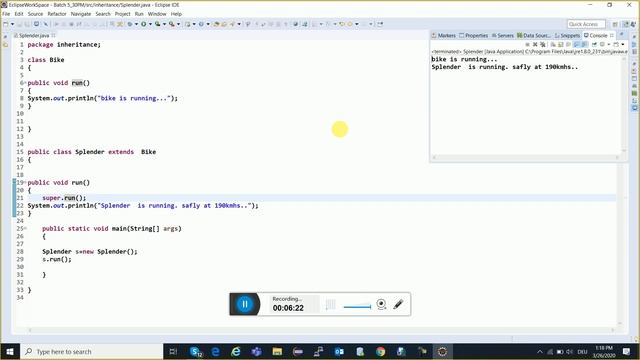Switch to the Data Source Explorer tab

click(533, 36)
